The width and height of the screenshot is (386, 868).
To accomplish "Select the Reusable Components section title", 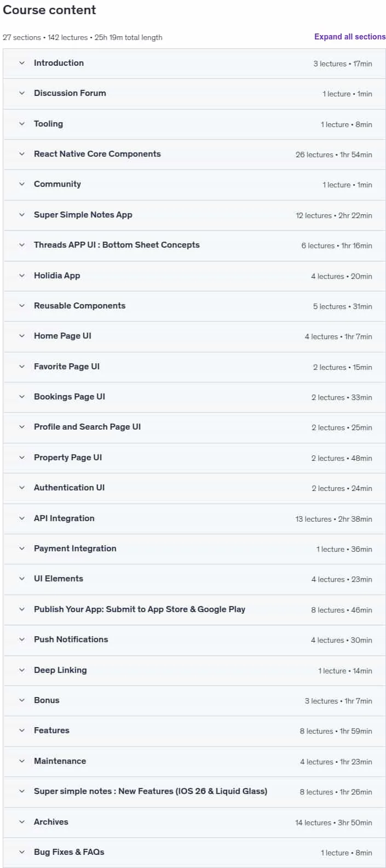I will (x=79, y=306).
